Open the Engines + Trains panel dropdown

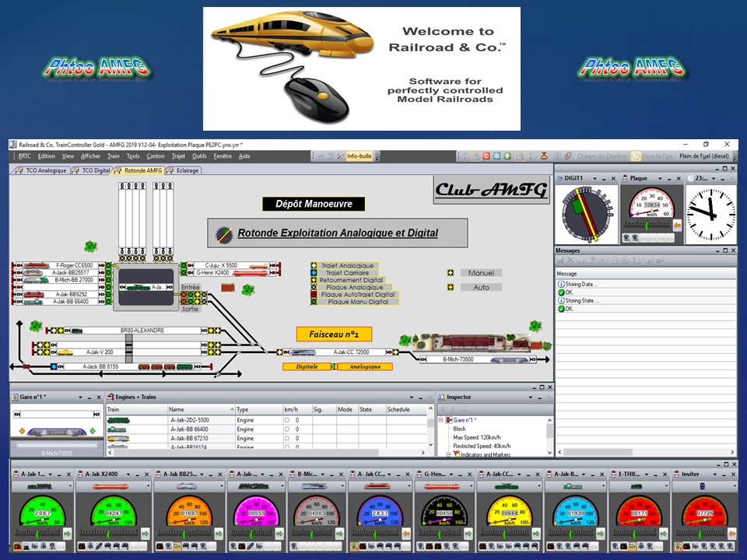tap(411, 397)
